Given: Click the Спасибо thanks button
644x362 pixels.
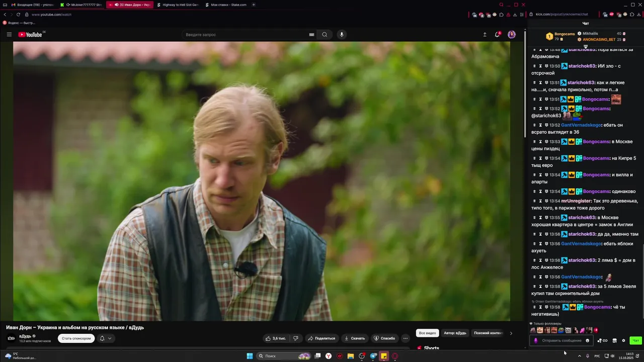Looking at the screenshot, I should [x=384, y=338].
